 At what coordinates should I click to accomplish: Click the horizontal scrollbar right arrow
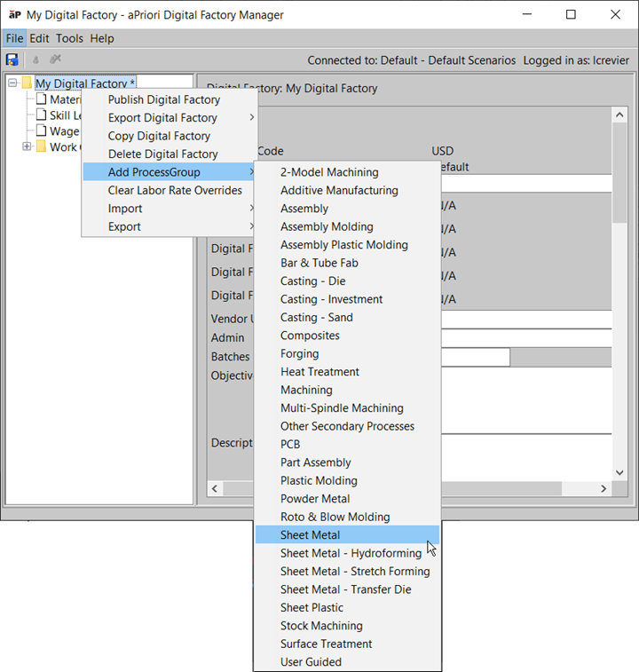tap(603, 488)
